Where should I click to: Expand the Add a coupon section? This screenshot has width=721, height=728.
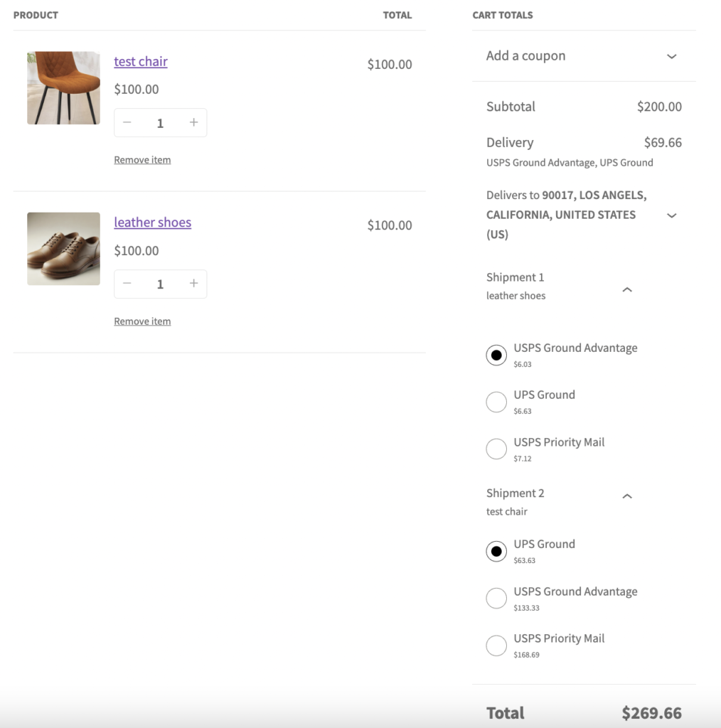click(x=671, y=56)
